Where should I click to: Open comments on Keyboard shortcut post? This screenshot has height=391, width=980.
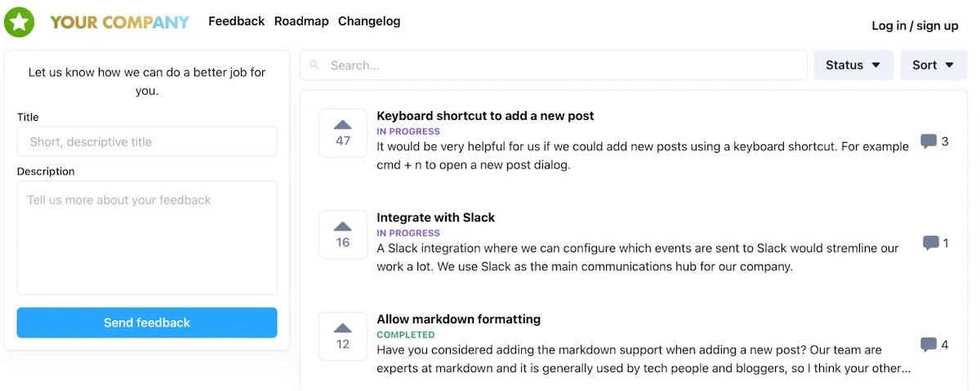point(933,141)
